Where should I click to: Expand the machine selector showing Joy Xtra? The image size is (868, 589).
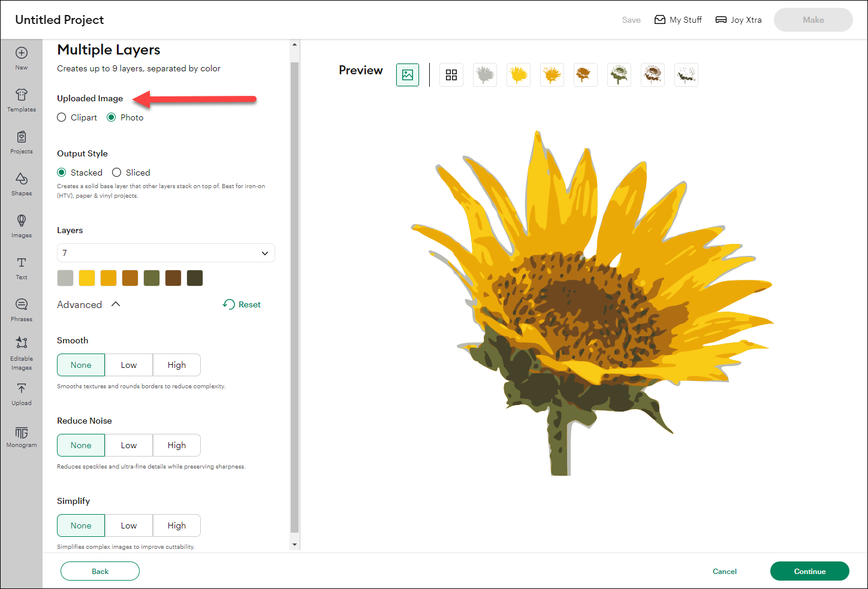(x=738, y=19)
